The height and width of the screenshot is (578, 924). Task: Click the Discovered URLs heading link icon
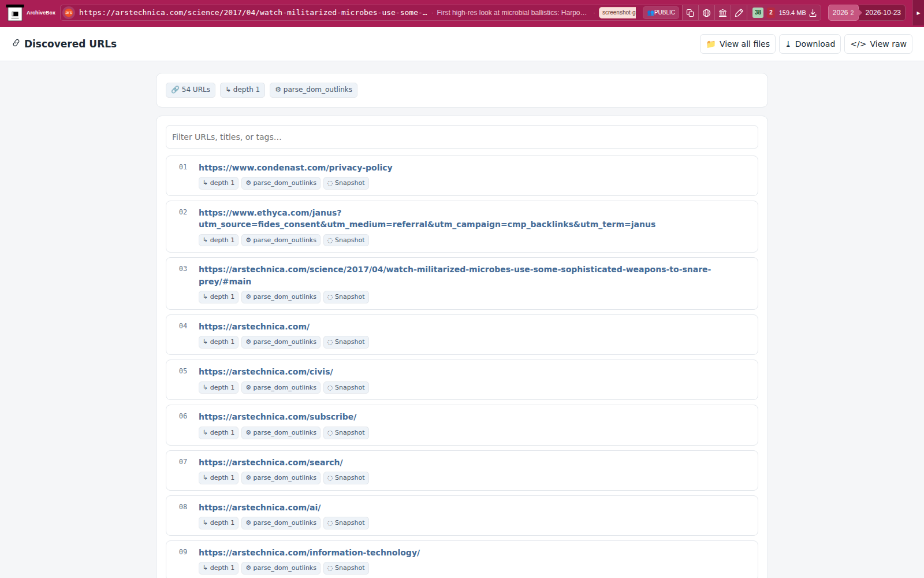click(x=16, y=43)
